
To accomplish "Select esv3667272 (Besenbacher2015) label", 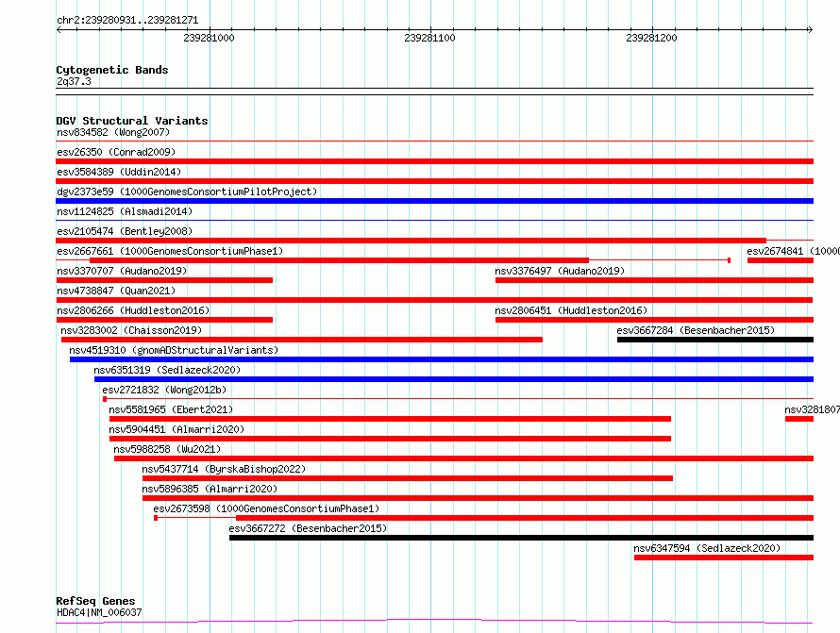I will click(308, 528).
